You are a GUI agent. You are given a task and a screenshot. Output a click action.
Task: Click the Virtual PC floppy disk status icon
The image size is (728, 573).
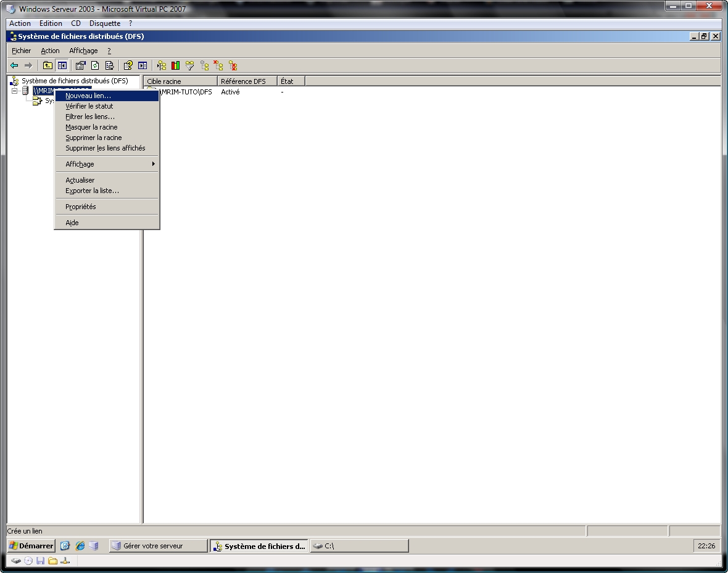coord(40,561)
